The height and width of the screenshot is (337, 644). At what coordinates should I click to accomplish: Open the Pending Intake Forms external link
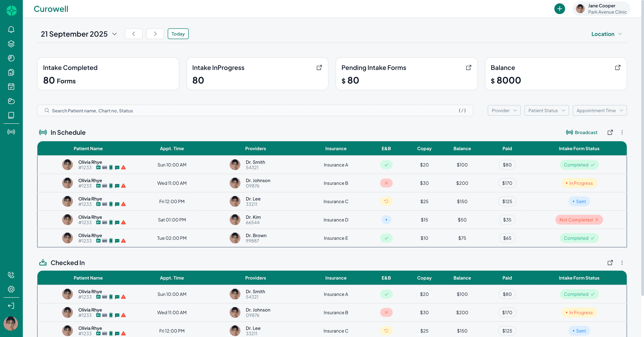pyautogui.click(x=468, y=67)
